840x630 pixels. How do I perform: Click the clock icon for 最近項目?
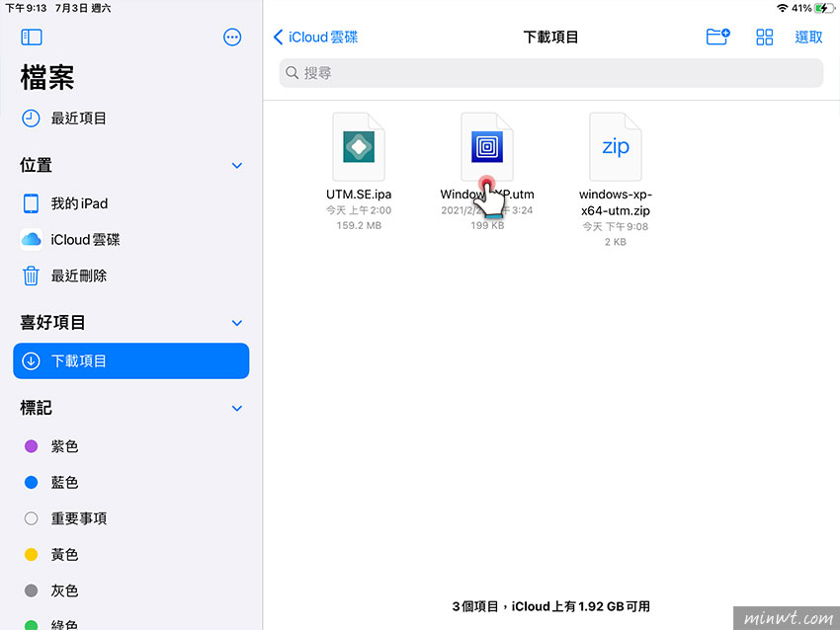31,118
